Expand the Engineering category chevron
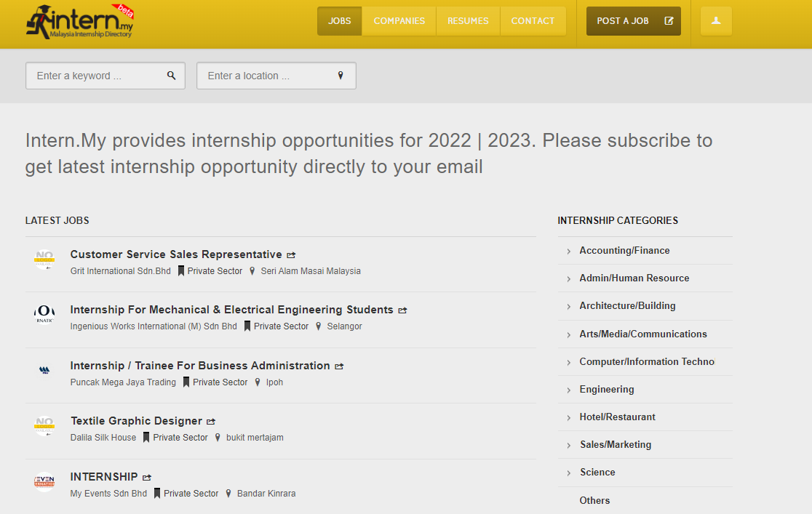Image resolution: width=812 pixels, height=514 pixels. pyautogui.click(x=569, y=390)
